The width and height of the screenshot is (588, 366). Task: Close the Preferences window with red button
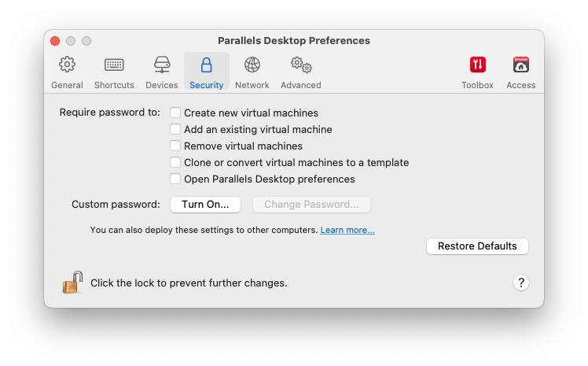[x=55, y=41]
